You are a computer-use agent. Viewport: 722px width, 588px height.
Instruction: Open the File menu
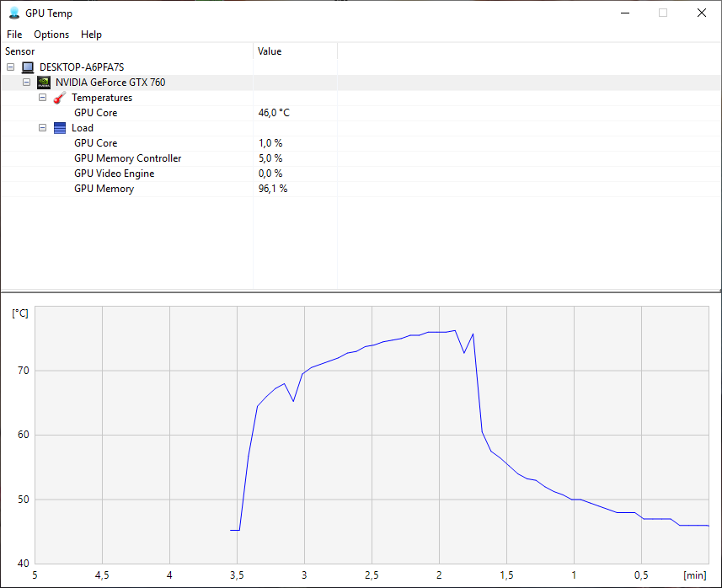coord(14,35)
